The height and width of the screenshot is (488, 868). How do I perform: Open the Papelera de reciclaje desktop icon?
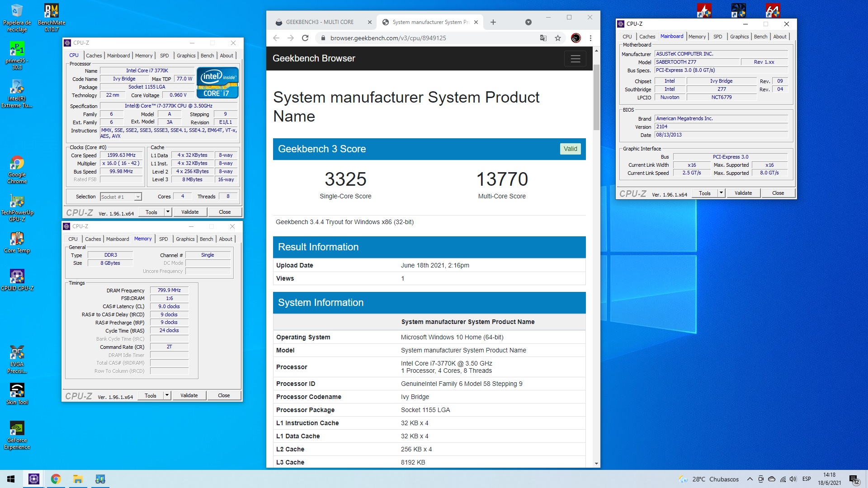pyautogui.click(x=17, y=18)
